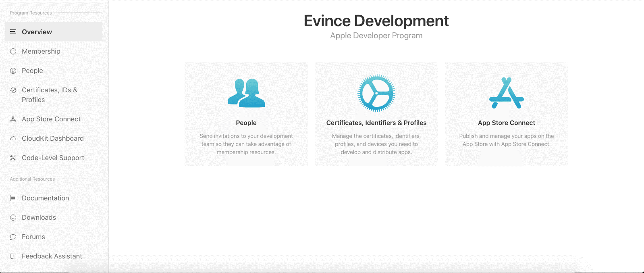
Task: Click the App Store Connect sidebar icon
Action: [13, 119]
